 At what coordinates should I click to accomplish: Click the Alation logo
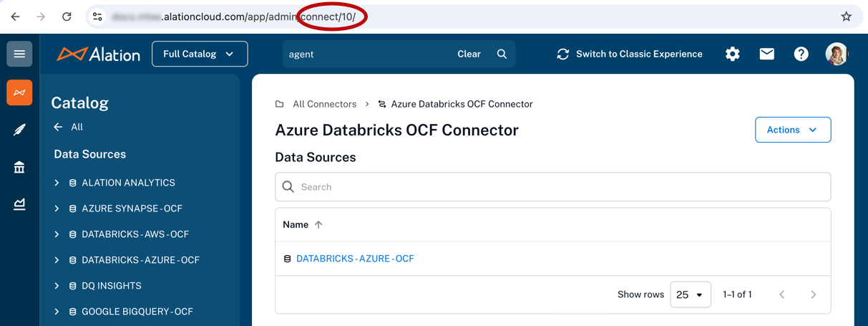point(99,54)
